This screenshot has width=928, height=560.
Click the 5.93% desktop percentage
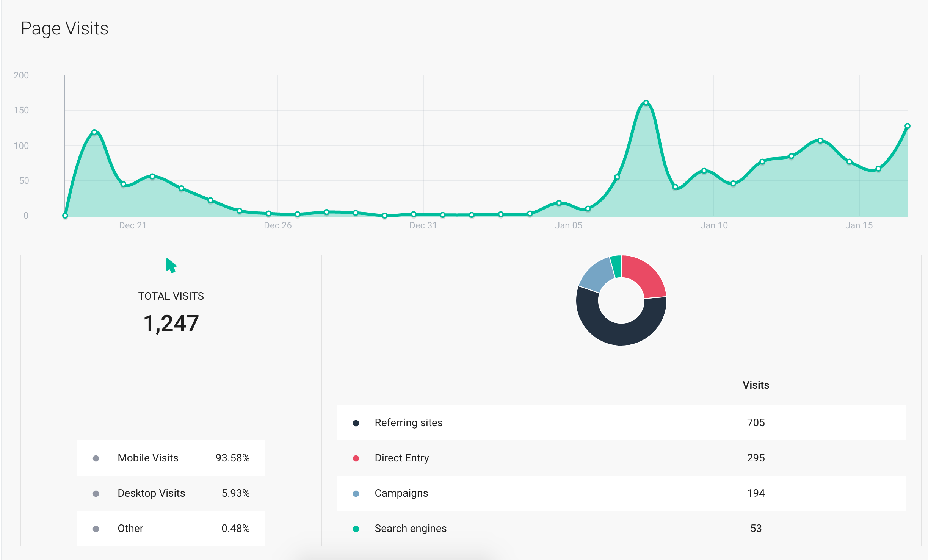tap(235, 493)
